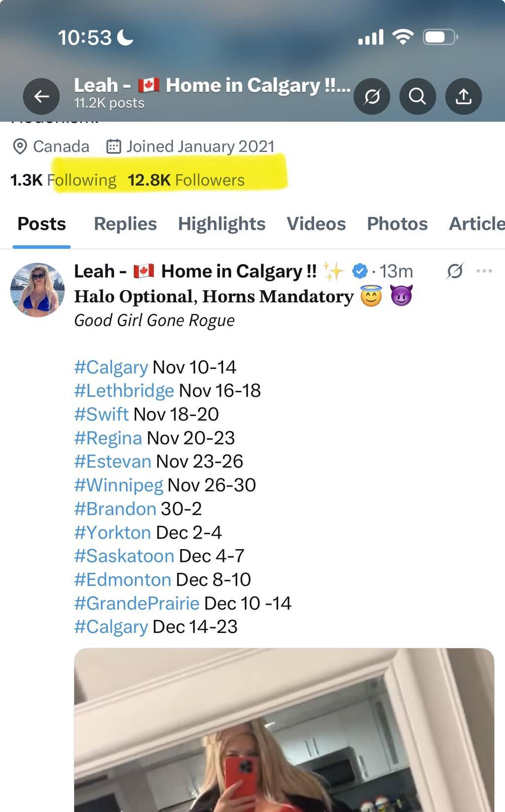Open the Grok icon in header

[372, 96]
